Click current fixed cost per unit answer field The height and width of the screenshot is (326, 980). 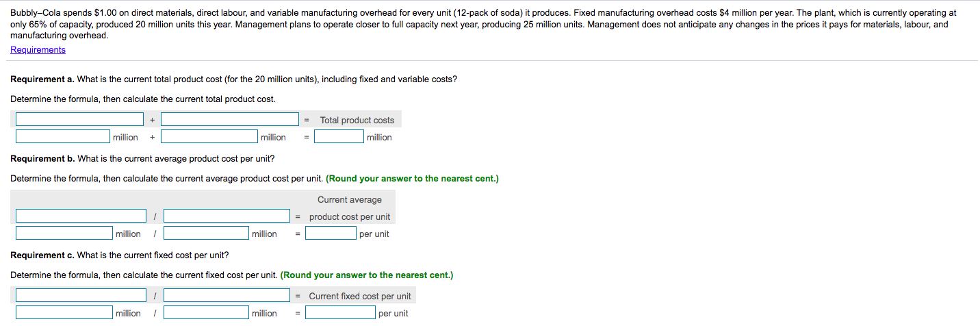340,313
